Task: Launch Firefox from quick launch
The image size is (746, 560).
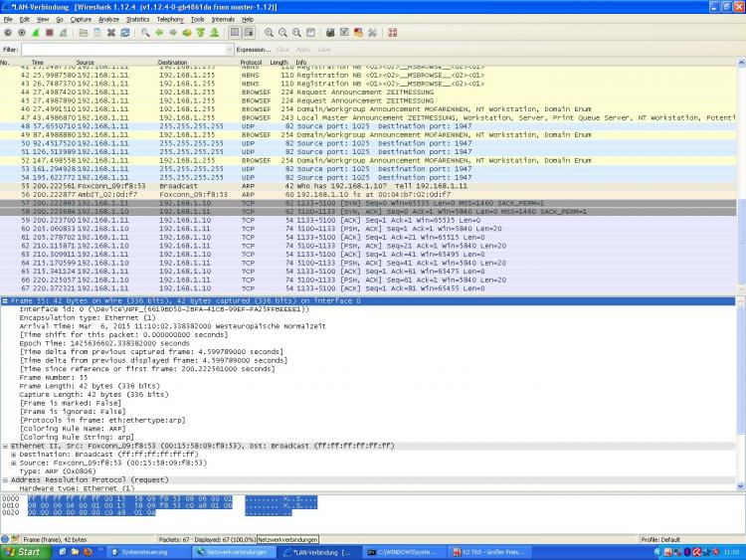Action: coord(88,552)
